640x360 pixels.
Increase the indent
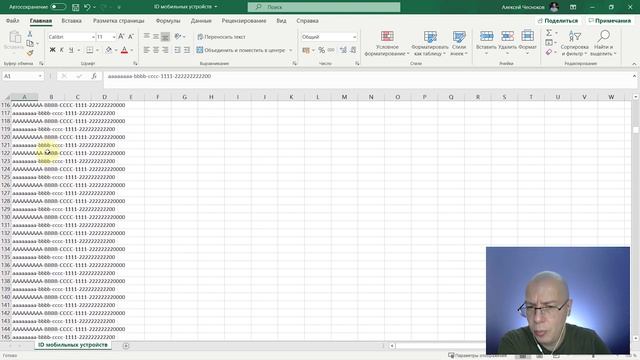point(187,50)
